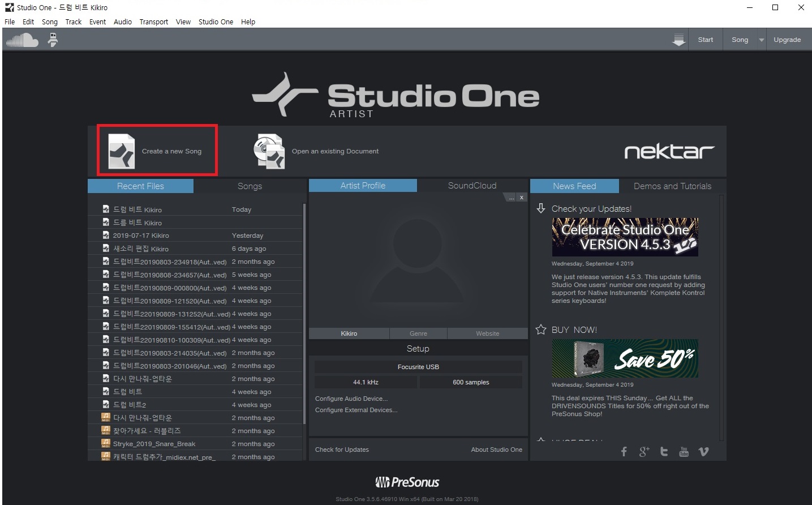The width and height of the screenshot is (812, 505).
Task: Click the Upgrade button
Action: (x=787, y=40)
